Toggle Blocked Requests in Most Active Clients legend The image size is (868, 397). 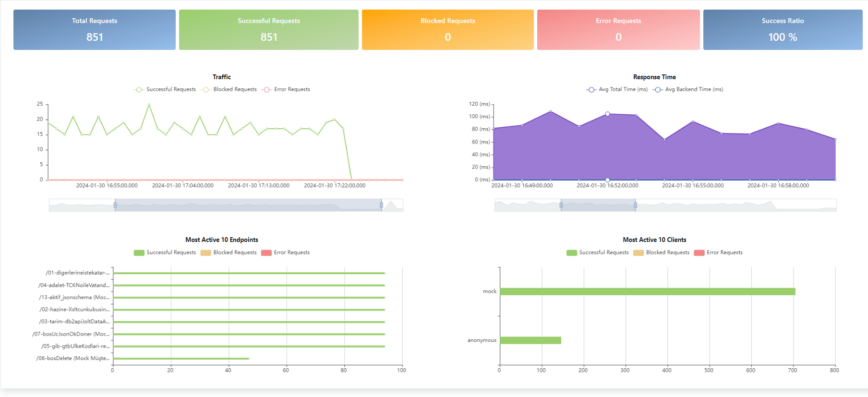[x=662, y=253]
